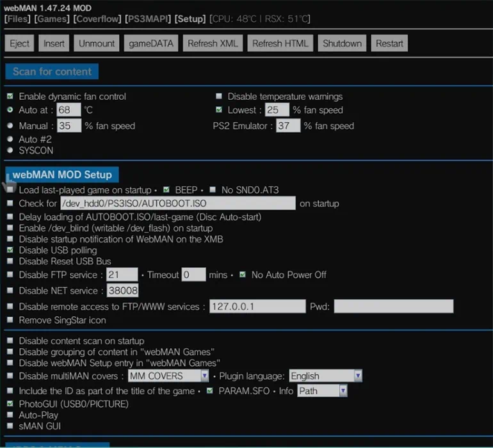This screenshot has width=493, height=448.
Task: Toggle Remove SingStar icon checkbox
Action: pyautogui.click(x=10, y=320)
